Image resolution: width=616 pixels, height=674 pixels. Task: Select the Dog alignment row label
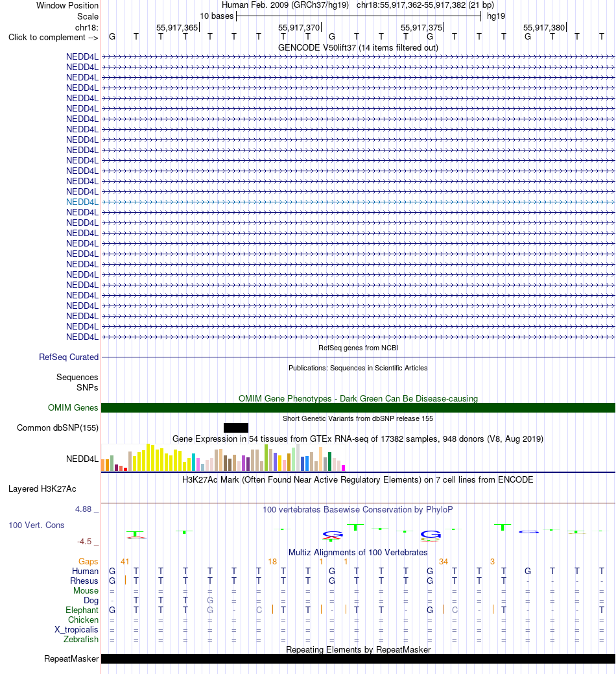(91, 601)
